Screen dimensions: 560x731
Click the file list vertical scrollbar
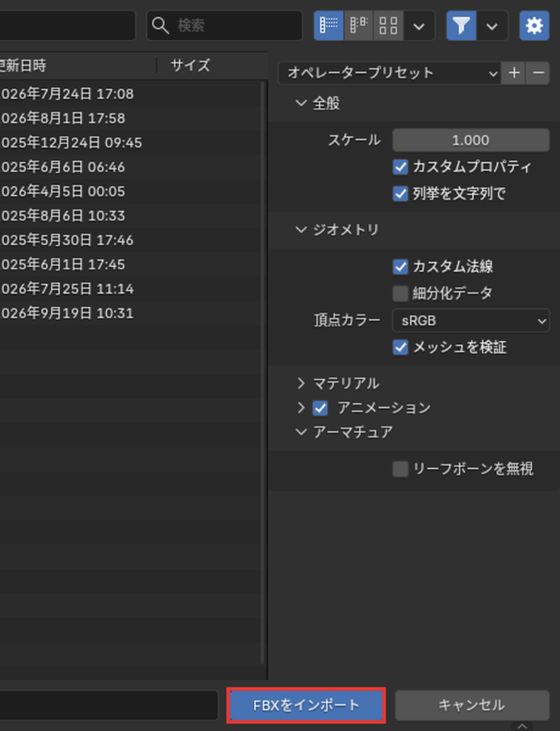click(x=262, y=373)
